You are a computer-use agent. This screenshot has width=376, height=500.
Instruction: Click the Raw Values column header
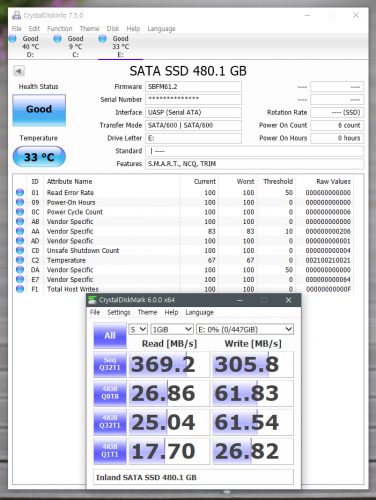[x=333, y=181]
